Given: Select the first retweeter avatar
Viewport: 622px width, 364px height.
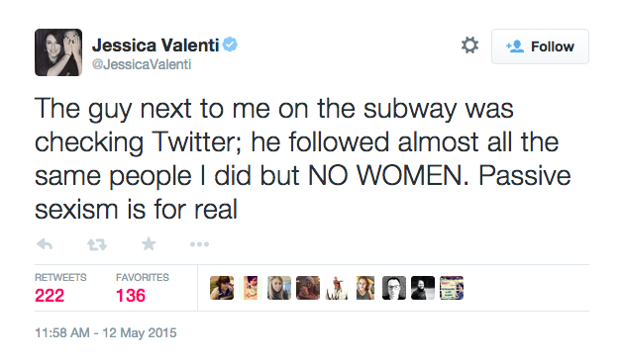Looking at the screenshot, I should click(x=222, y=288).
